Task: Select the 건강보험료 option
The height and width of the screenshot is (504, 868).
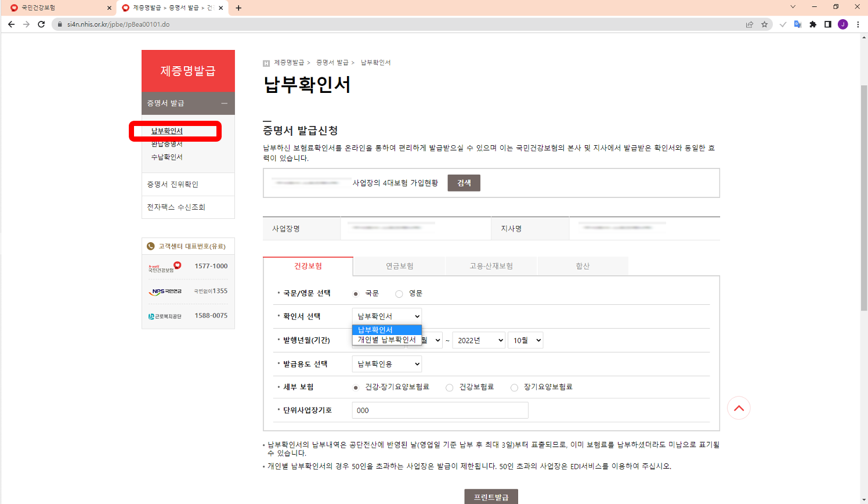Action: [450, 387]
